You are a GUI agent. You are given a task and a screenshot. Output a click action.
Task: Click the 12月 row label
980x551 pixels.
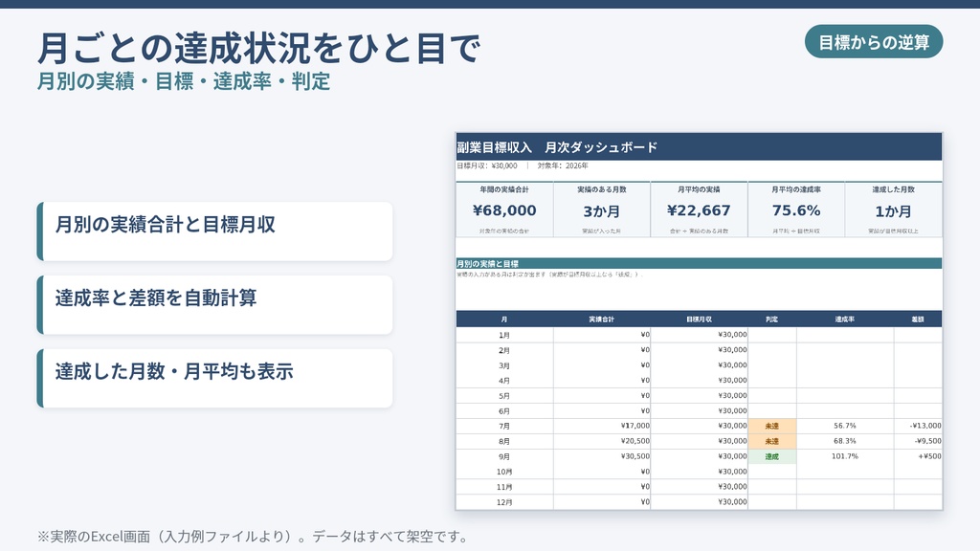pyautogui.click(x=504, y=502)
